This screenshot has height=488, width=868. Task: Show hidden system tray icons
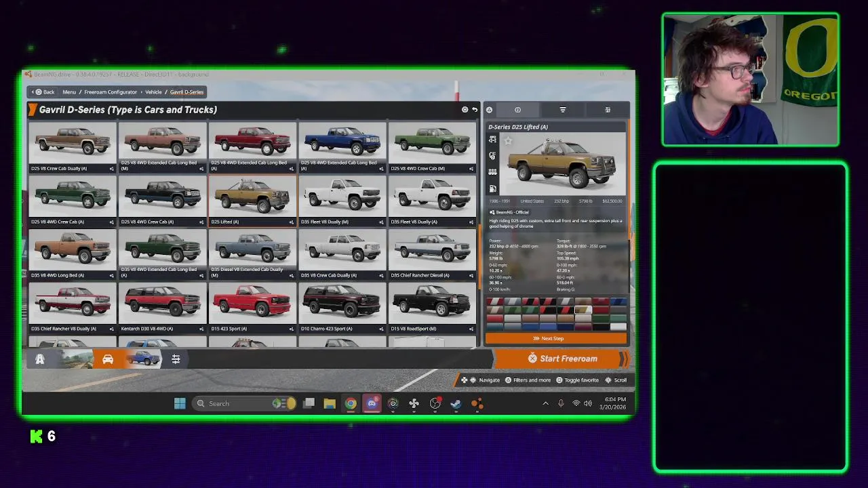(x=545, y=403)
